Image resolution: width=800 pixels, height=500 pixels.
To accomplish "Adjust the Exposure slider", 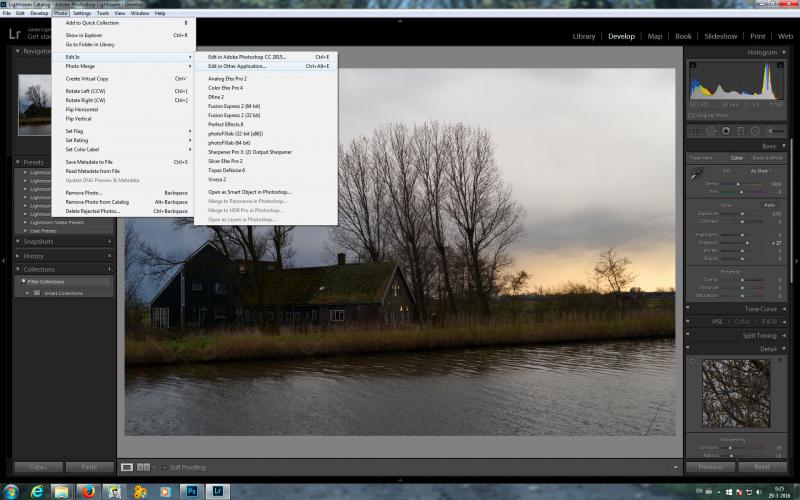I will pyautogui.click(x=742, y=214).
